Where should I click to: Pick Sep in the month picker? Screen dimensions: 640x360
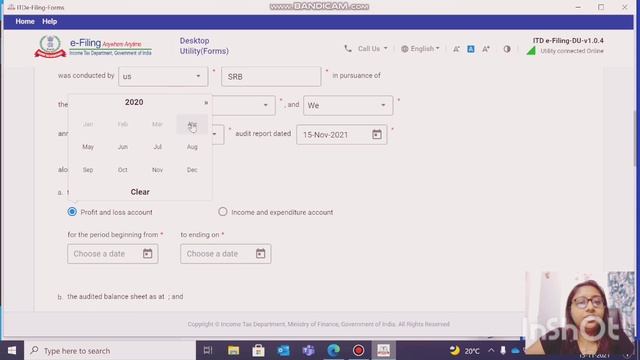coord(88,170)
